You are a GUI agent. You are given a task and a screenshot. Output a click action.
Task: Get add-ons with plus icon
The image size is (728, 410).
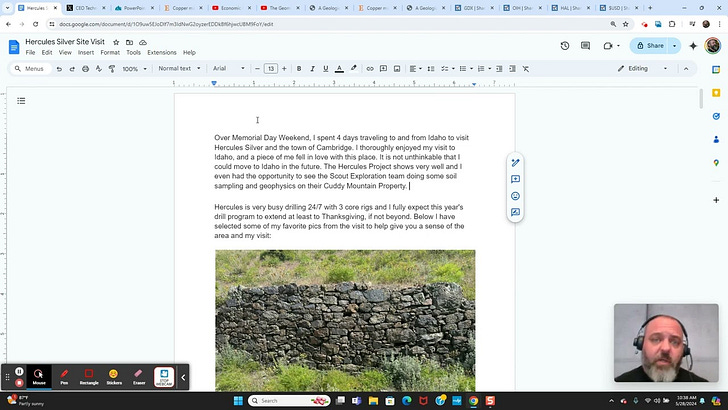pyautogui.click(x=716, y=200)
